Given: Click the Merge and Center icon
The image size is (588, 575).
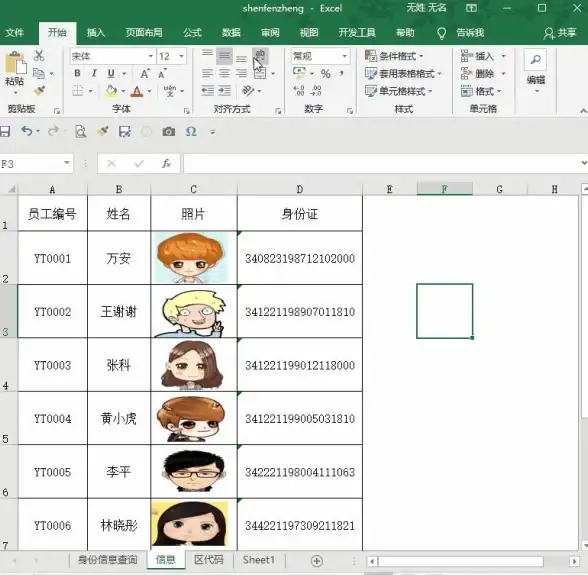Looking at the screenshot, I should [260, 73].
